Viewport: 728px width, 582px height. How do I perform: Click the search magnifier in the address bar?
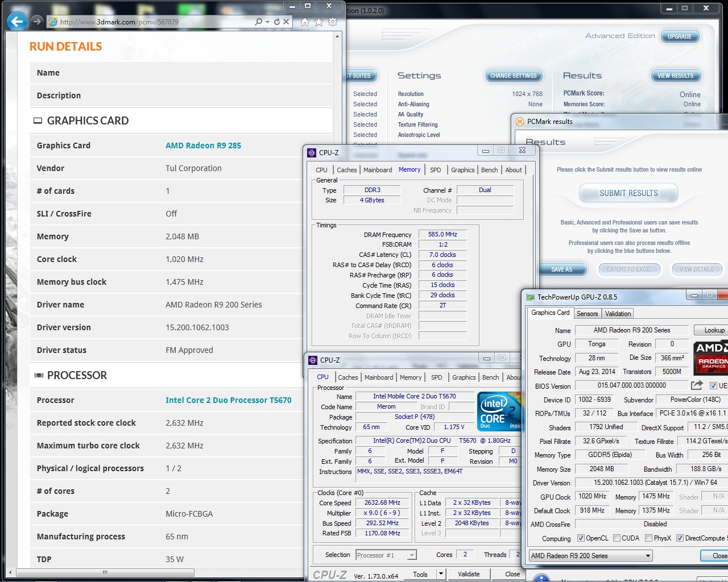(259, 22)
